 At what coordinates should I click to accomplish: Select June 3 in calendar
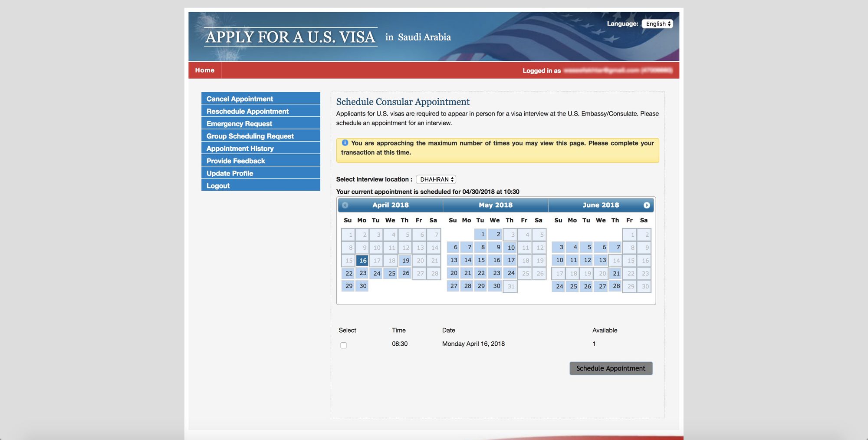click(x=559, y=247)
